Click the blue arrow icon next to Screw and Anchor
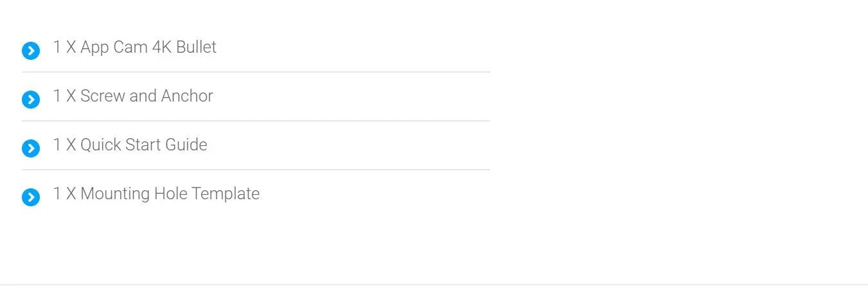 tap(31, 100)
